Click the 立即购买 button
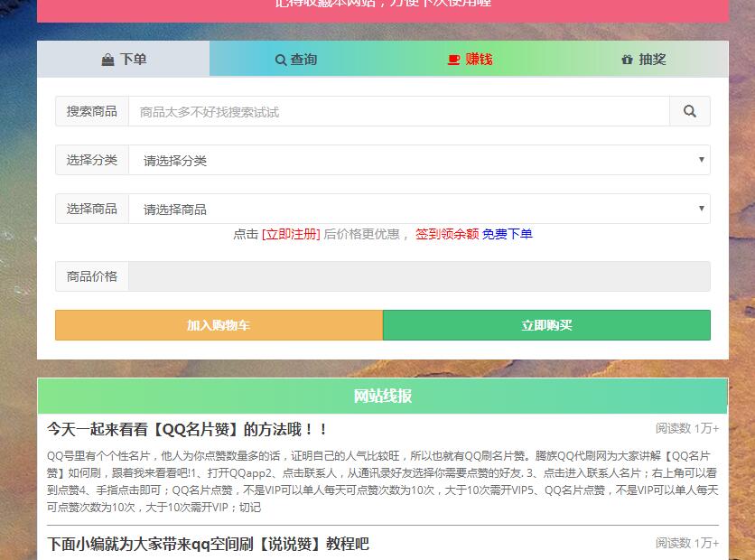This screenshot has height=560, width=755. pos(546,325)
